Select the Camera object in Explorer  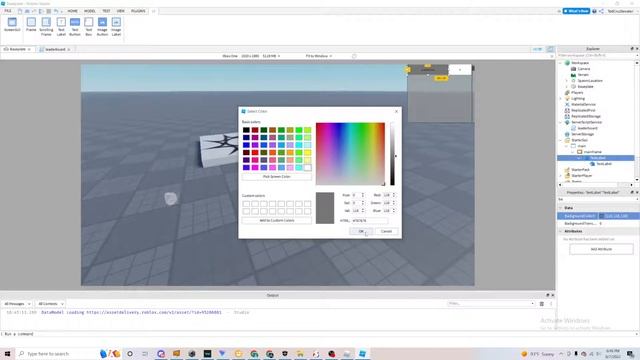tap(583, 69)
